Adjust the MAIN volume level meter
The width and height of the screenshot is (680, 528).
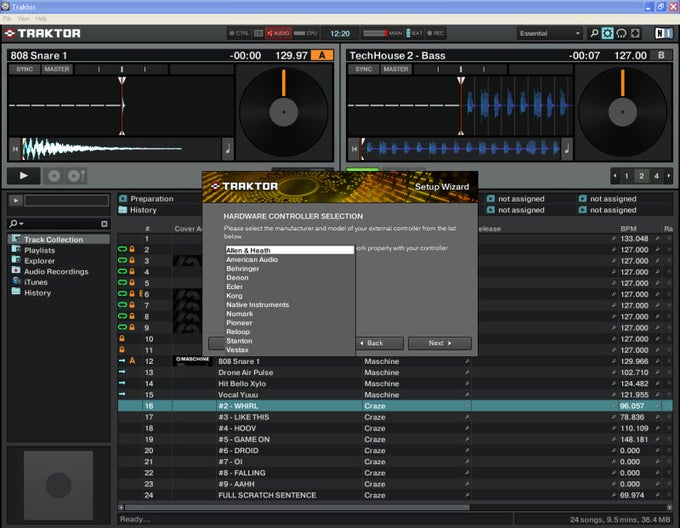(375, 33)
